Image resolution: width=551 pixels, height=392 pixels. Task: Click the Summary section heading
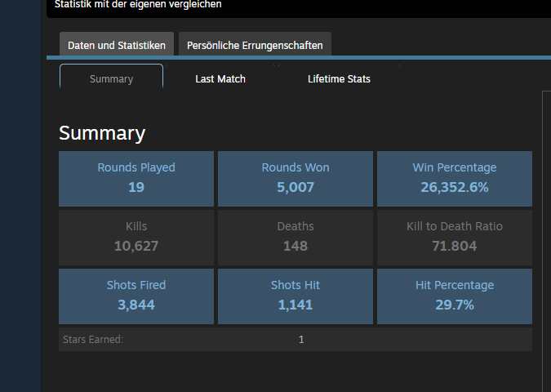(x=102, y=134)
